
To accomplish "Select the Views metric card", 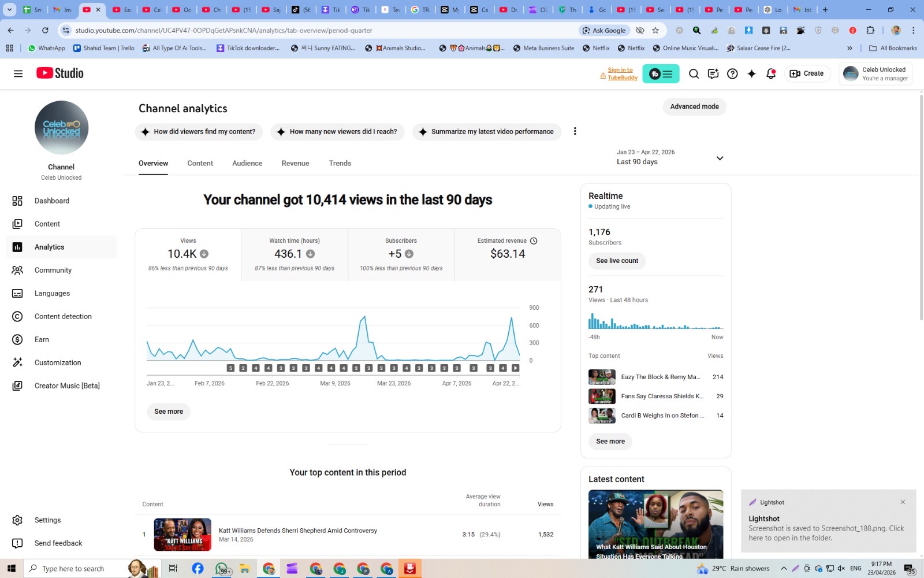I will (188, 255).
